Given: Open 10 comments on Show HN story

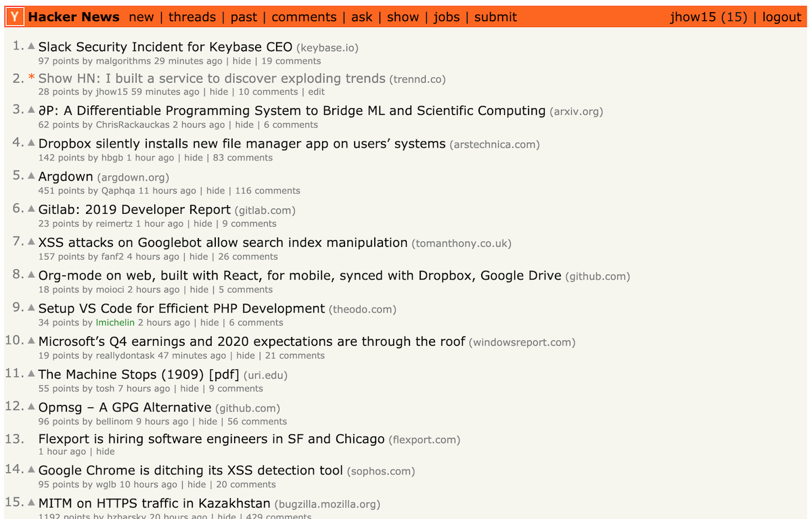Looking at the screenshot, I should (268, 92).
